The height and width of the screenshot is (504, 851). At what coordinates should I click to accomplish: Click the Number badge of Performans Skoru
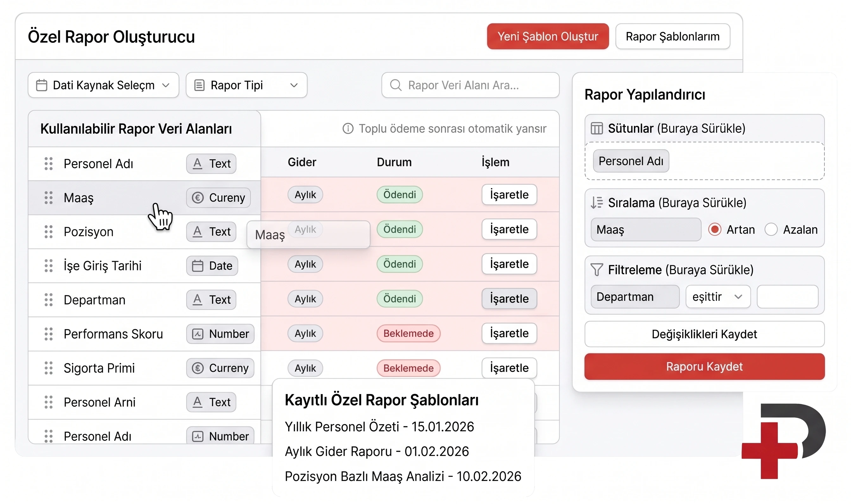(x=220, y=334)
